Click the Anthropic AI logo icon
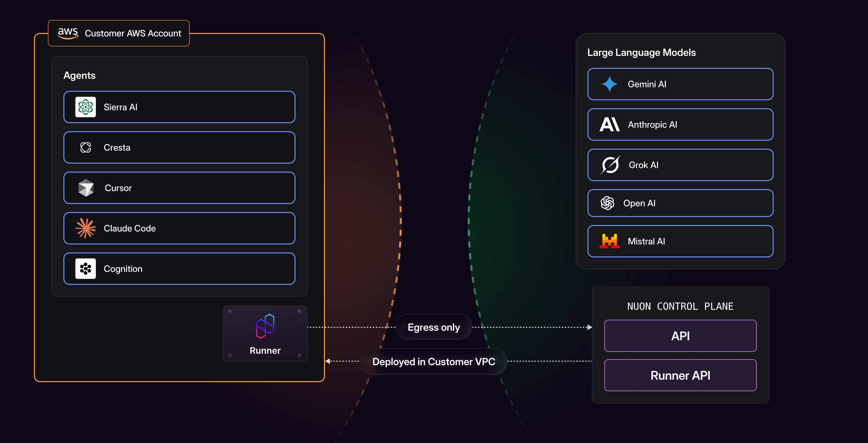This screenshot has width=868, height=443. pos(609,124)
